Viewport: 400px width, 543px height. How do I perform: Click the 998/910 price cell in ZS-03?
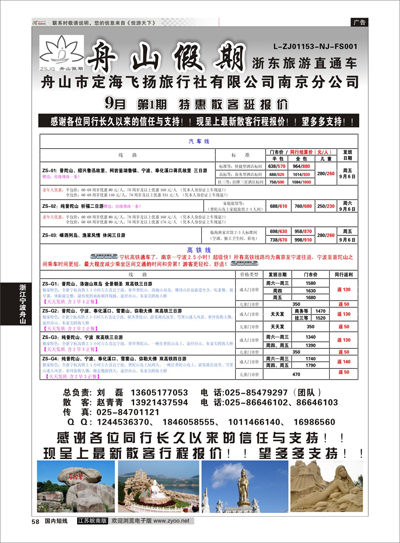(x=303, y=240)
